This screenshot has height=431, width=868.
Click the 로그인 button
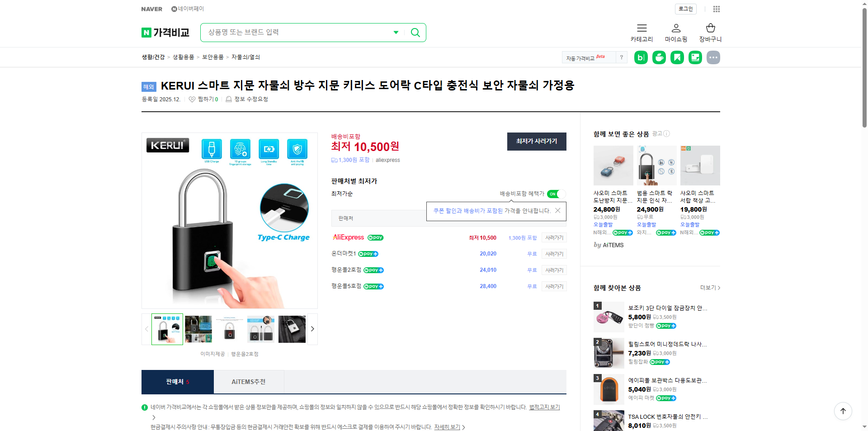[x=685, y=9]
